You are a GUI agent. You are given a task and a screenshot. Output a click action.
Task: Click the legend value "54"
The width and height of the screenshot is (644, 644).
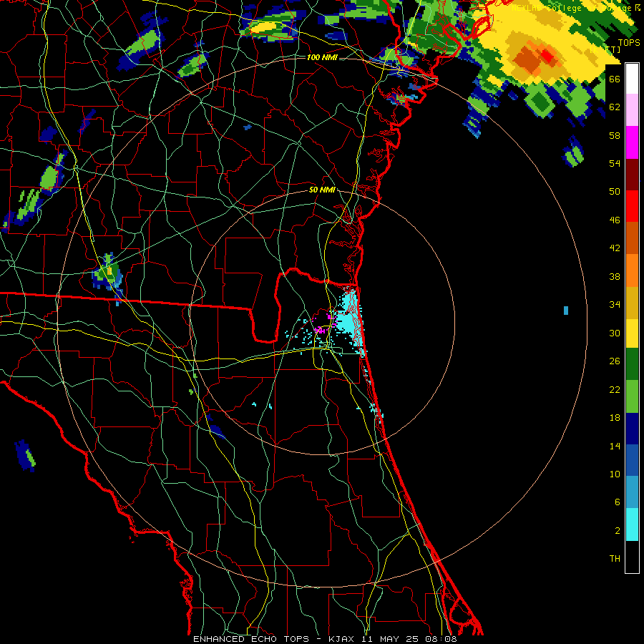coord(615,163)
